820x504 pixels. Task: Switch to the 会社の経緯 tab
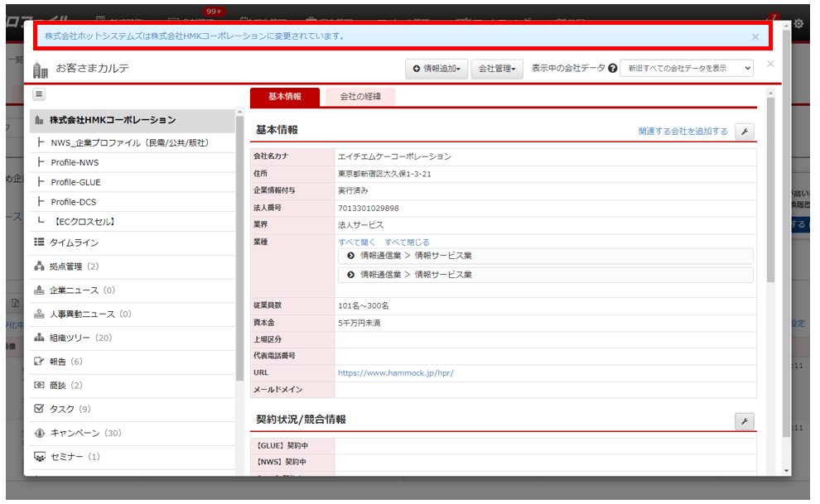360,97
